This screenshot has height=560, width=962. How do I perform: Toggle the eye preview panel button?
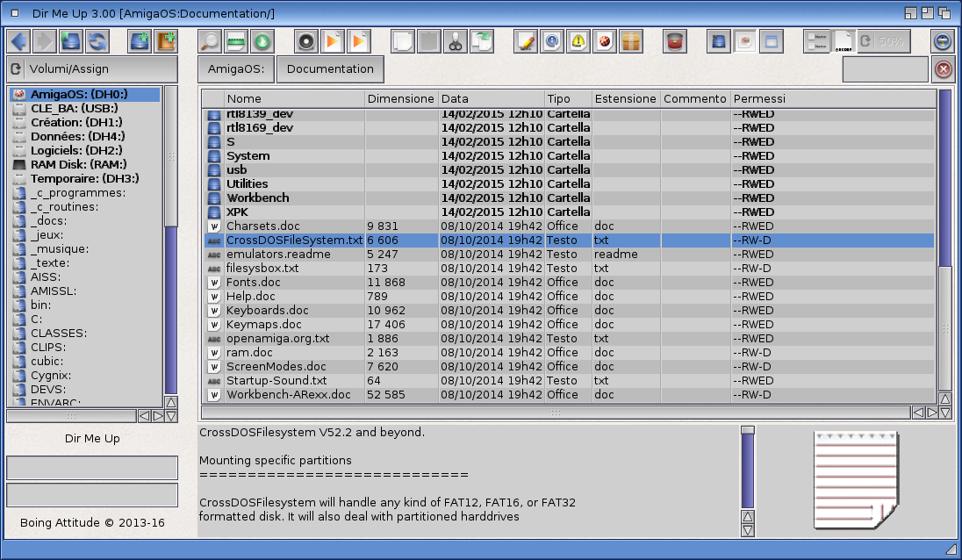745,41
